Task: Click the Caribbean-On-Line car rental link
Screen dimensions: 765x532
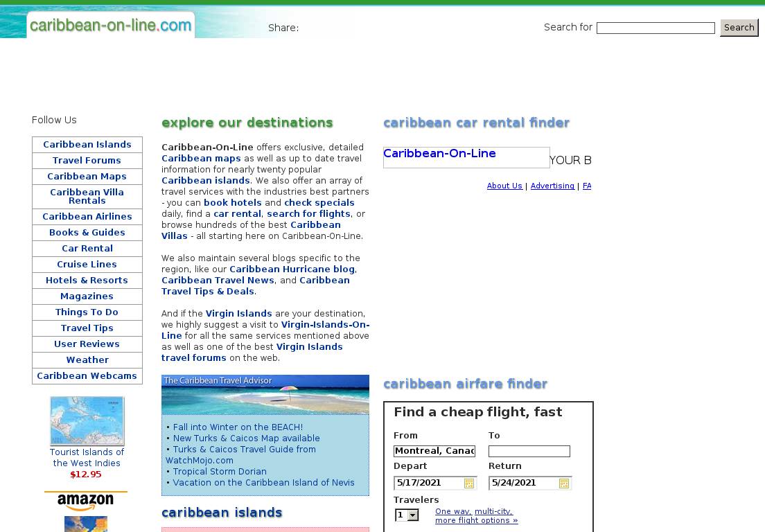Action: 439,154
